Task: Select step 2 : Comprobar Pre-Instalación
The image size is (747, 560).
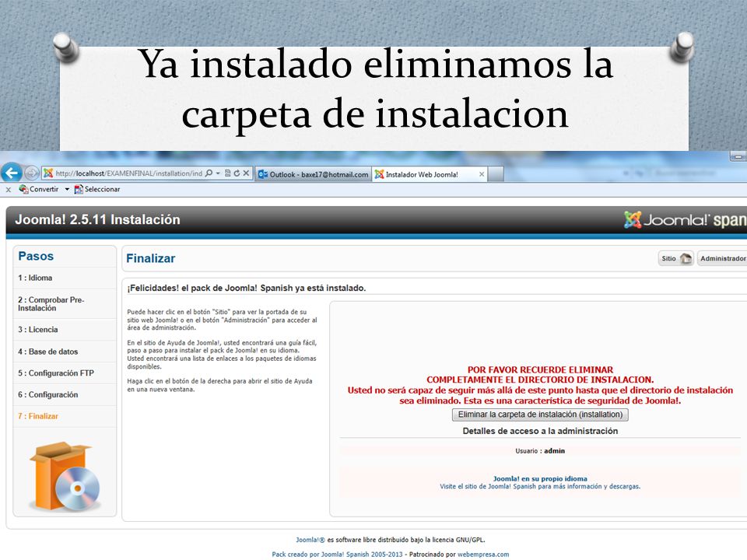Action: coord(65,304)
